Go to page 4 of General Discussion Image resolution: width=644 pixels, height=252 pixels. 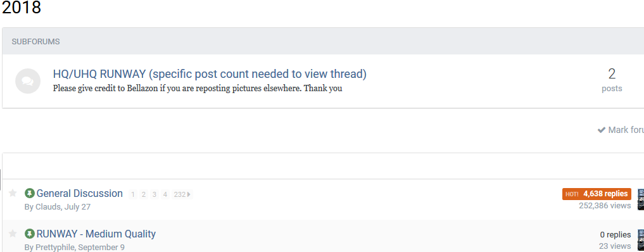[x=165, y=194]
